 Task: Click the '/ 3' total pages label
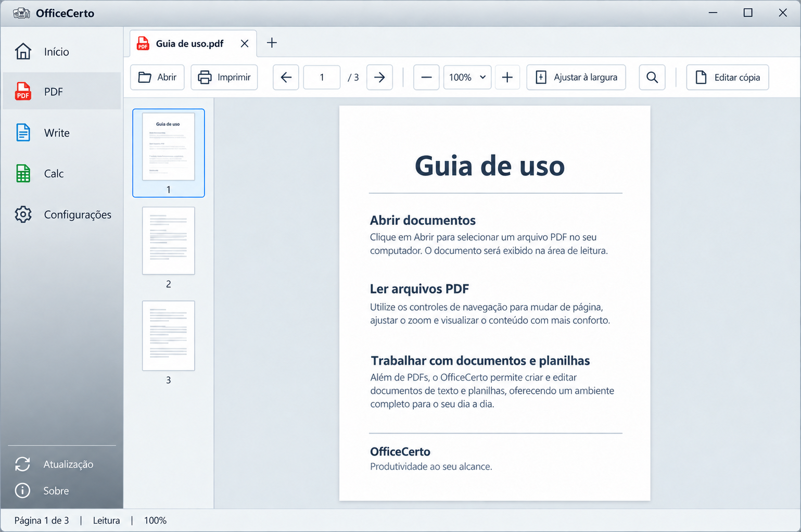[353, 77]
